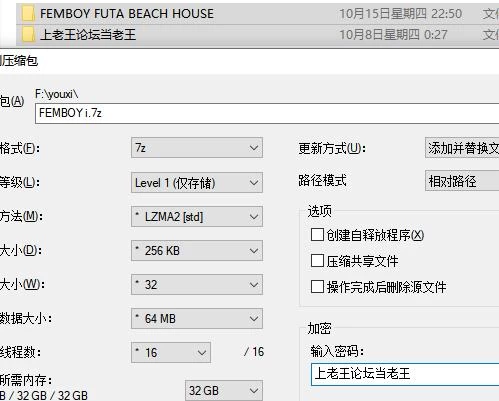Open the word size dropdown showing 32

coord(197,285)
